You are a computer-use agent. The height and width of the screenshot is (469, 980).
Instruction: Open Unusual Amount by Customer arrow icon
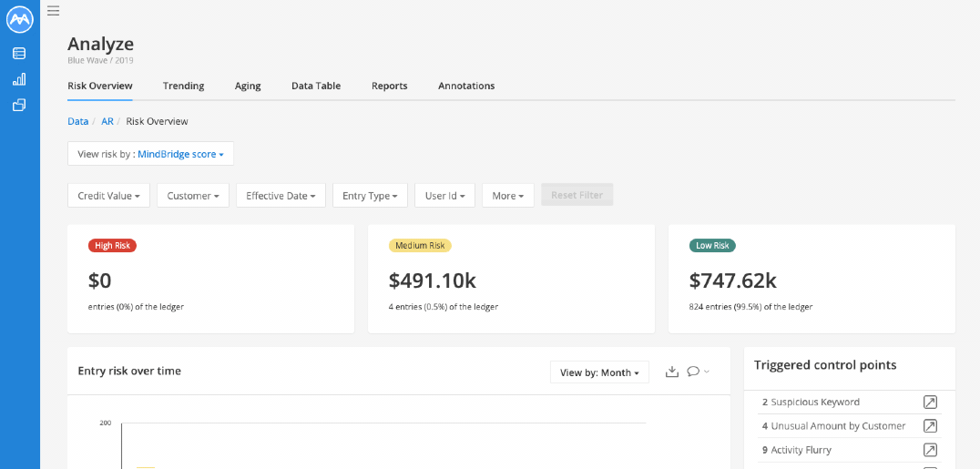930,426
